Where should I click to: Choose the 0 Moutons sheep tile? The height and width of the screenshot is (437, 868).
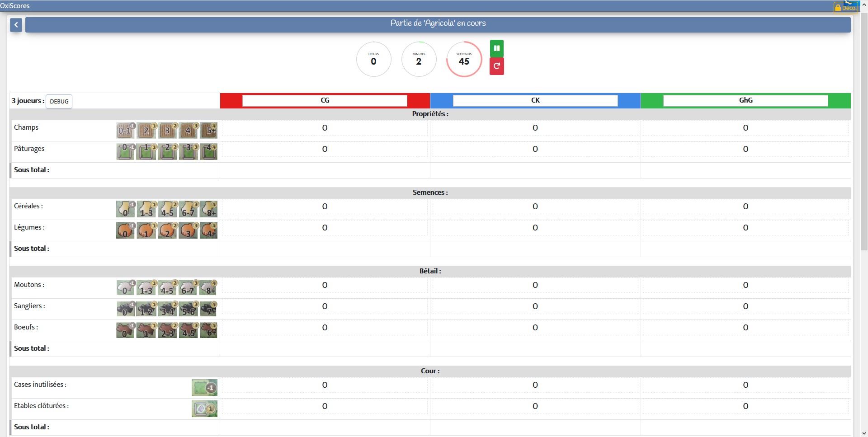click(x=126, y=288)
